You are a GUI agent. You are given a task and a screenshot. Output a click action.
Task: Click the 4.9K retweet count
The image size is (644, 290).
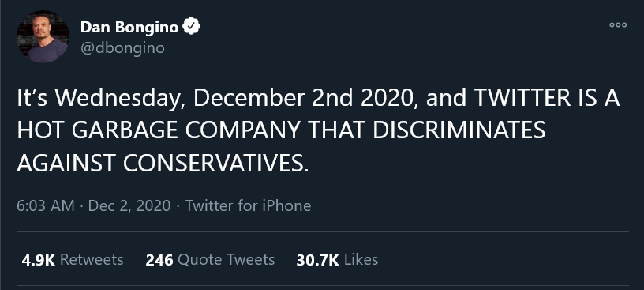click(x=38, y=260)
